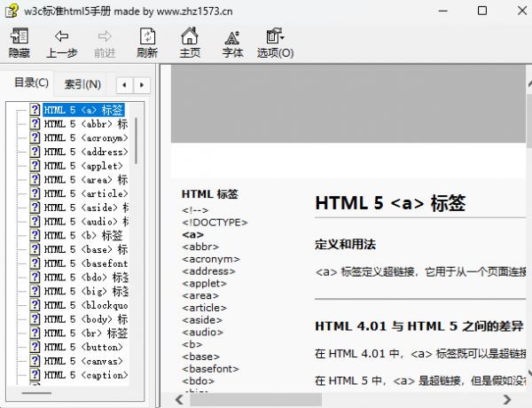This screenshot has height=408, width=532.
Task: Open the <aside> link in page sidebar
Action: coord(202,320)
